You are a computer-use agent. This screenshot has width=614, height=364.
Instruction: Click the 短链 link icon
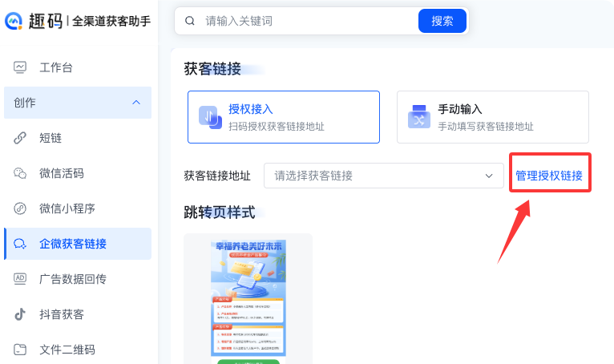tap(20, 138)
